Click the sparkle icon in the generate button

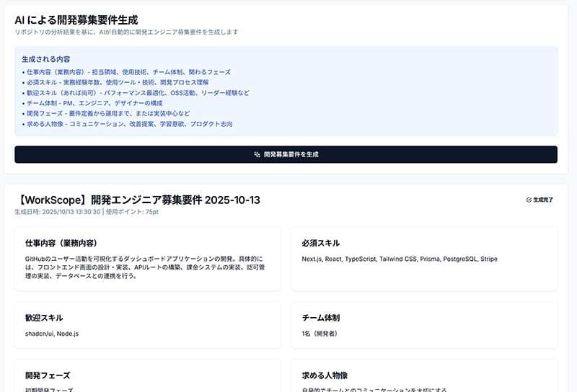(257, 154)
